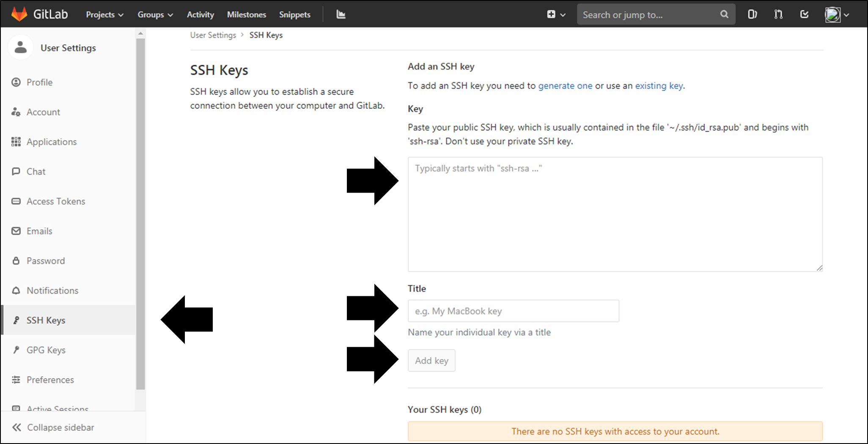868x444 pixels.
Task: Select Access Tokens in the sidebar
Action: [x=56, y=201]
